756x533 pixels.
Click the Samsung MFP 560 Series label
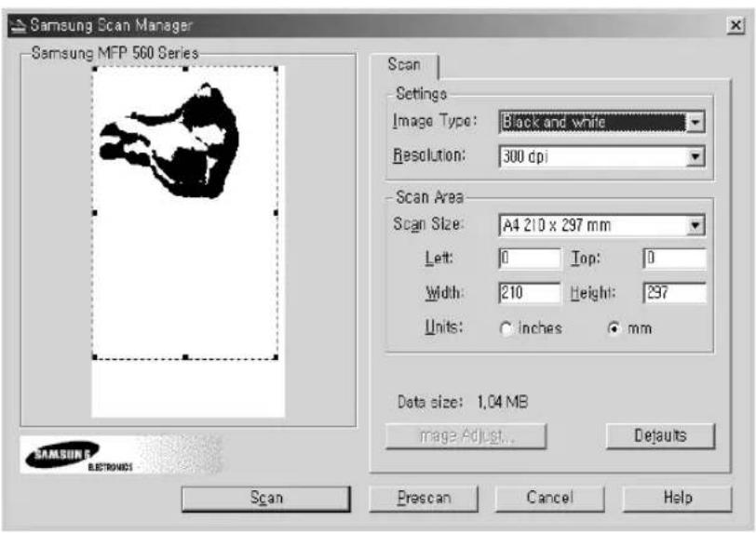pos(115,52)
